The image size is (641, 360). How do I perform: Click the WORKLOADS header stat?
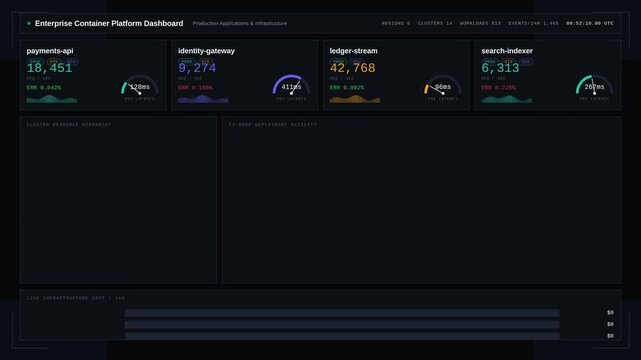(480, 24)
